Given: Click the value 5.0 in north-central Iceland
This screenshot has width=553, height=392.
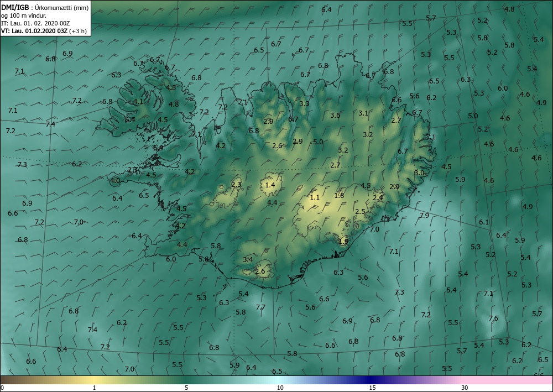Looking at the screenshot, I should (318, 142).
